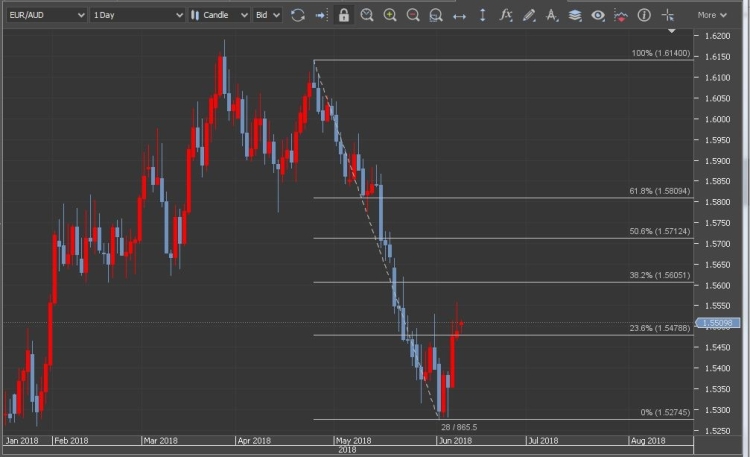Viewport: 750px width, 457px height.
Task: Click the 1.6200 price axis label
Action: [718, 36]
